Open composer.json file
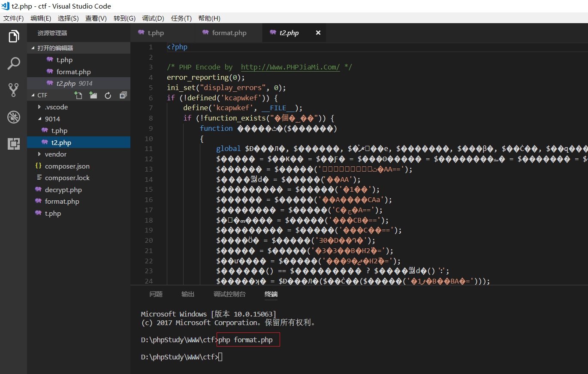Viewport: 588px width, 374px height. (78, 166)
